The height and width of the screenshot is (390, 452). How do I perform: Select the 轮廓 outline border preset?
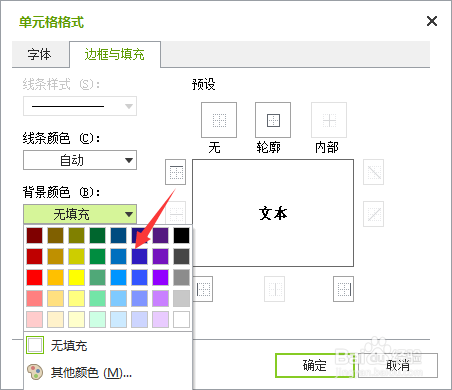273,120
